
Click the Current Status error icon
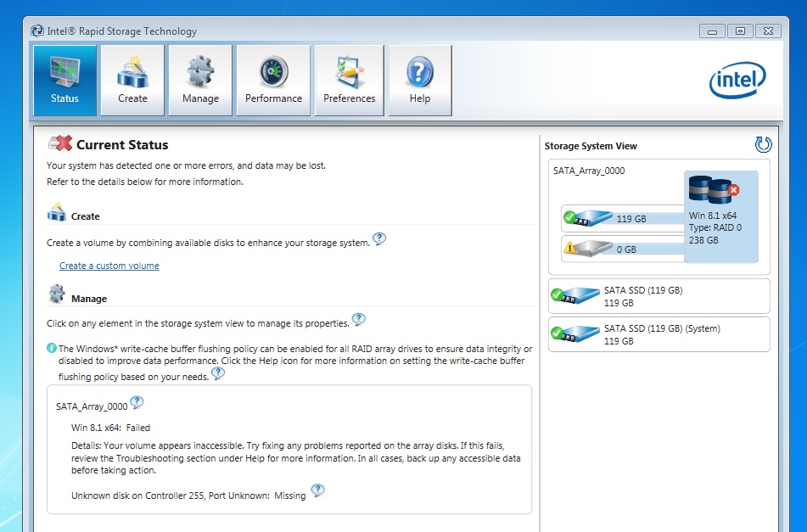click(x=61, y=143)
